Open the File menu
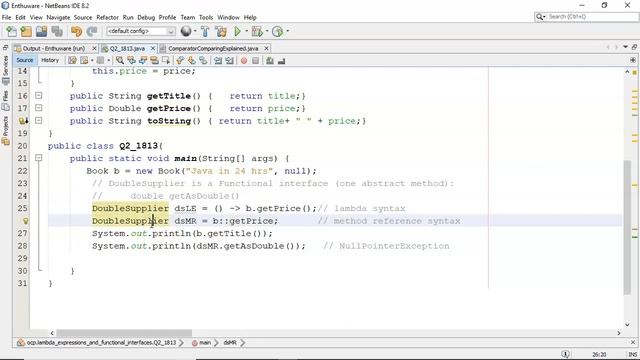Image resolution: width=640 pixels, height=360 pixels. (x=7, y=18)
